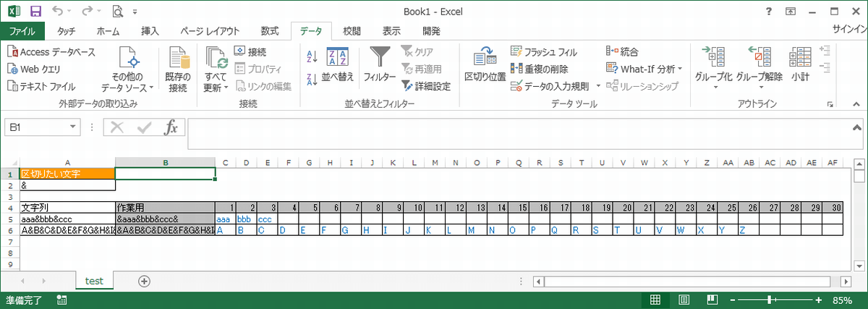Open その他のデータ ソース dropdown
The width and height of the screenshot is (868, 309).
tap(127, 70)
